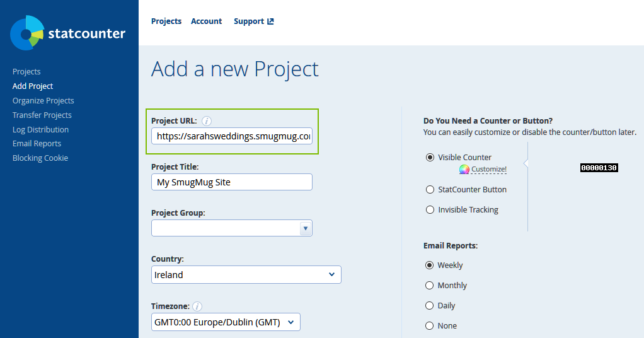Screen dimensions: 644x338
Task: Click the Support external link icon
Action: pos(270,21)
